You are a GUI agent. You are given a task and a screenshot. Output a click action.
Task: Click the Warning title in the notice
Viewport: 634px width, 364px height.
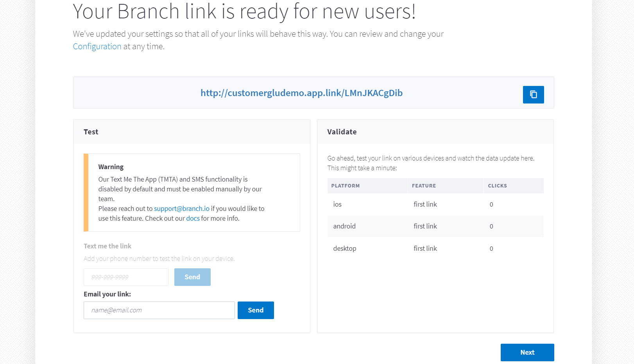click(111, 167)
